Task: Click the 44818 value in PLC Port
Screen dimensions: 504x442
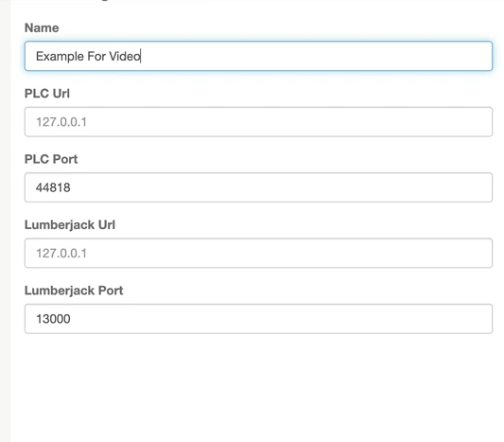Action: [x=53, y=187]
